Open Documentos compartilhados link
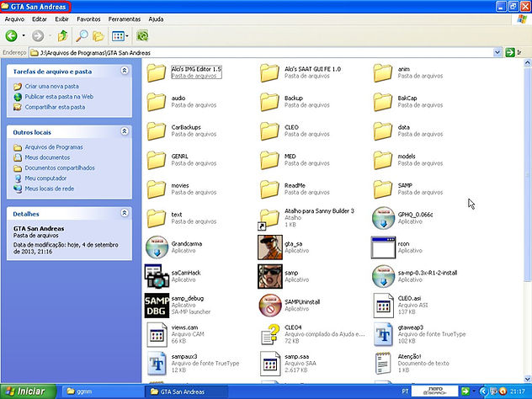The height and width of the screenshot is (399, 532). [60, 168]
